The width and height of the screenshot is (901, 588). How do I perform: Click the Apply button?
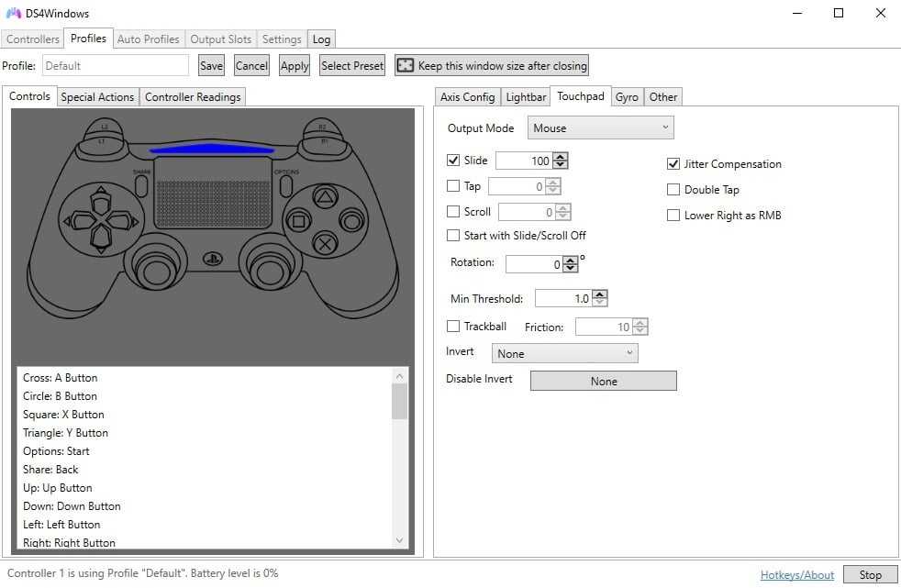click(295, 65)
